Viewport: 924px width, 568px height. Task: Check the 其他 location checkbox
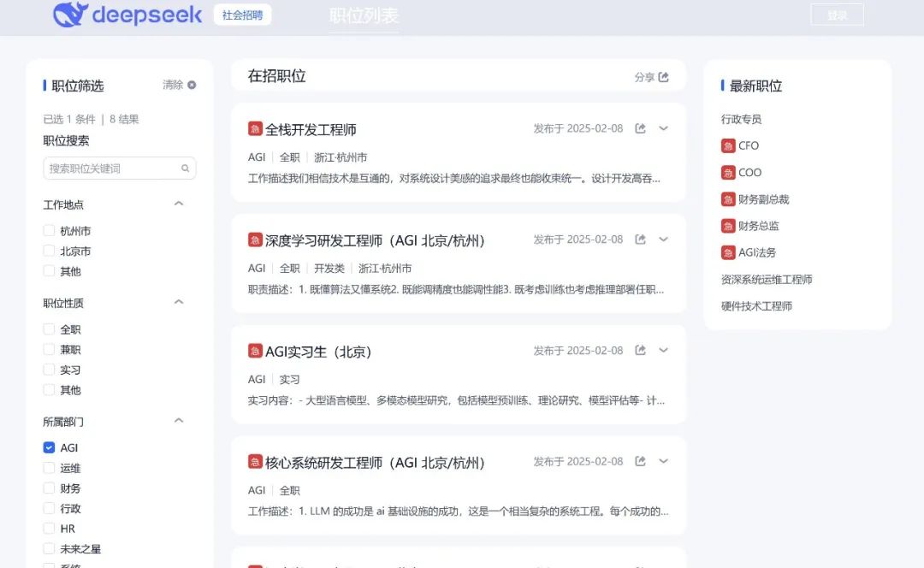[49, 270]
